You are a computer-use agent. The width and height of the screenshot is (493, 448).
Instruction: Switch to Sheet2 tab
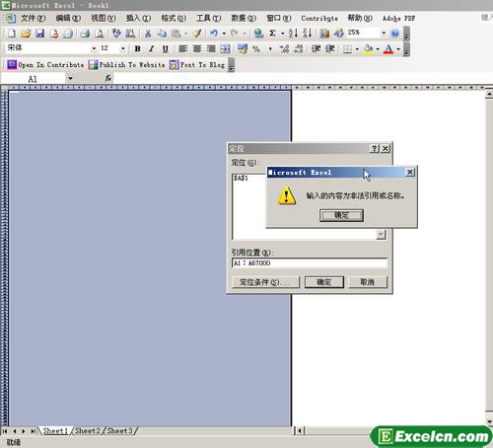click(87, 431)
